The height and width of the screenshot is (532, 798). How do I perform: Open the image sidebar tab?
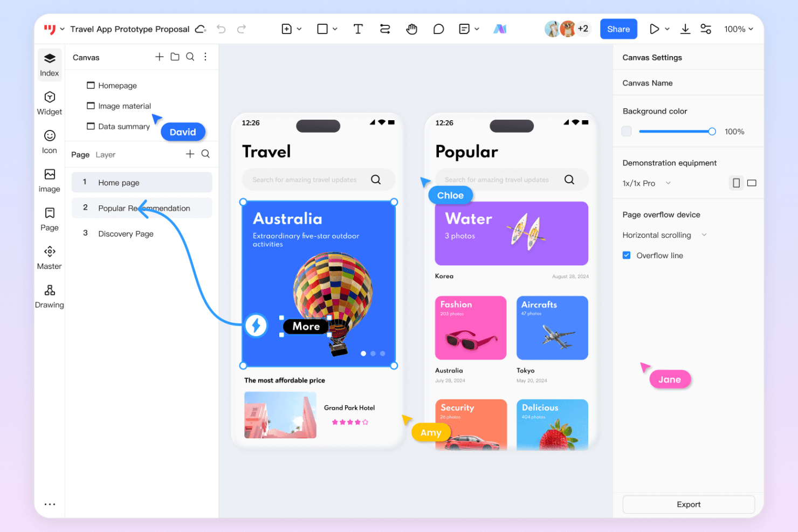pyautogui.click(x=50, y=181)
